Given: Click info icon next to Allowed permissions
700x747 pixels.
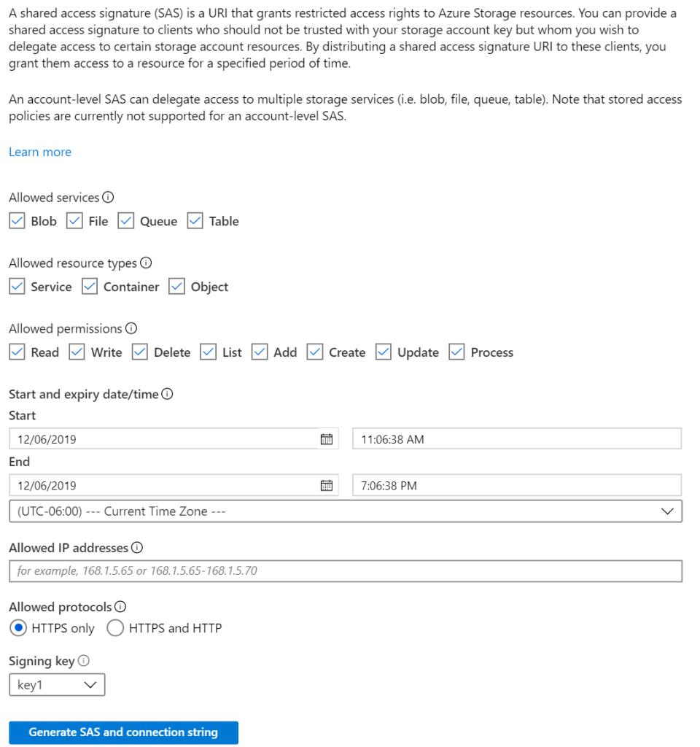Looking at the screenshot, I should coord(131,329).
